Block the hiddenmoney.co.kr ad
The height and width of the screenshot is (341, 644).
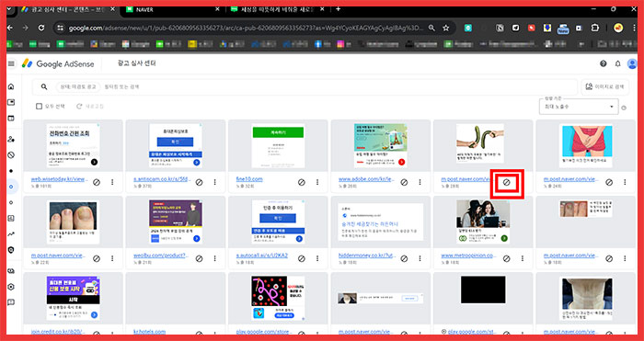click(x=404, y=258)
